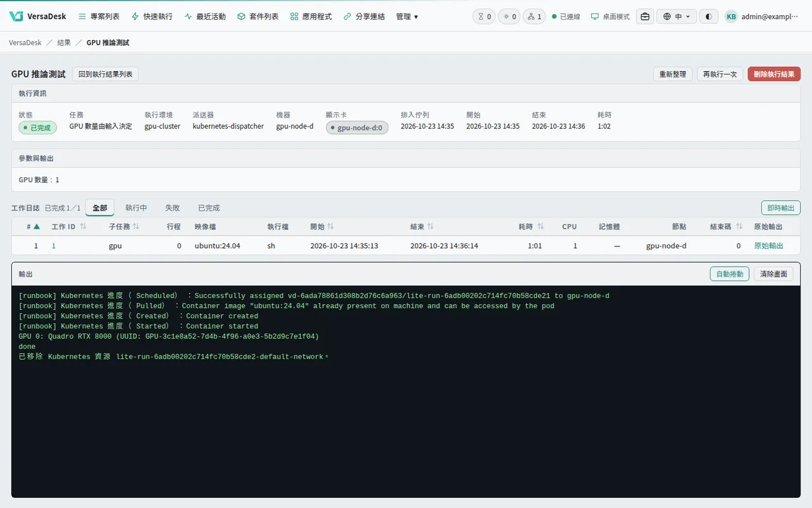Click the 刪除執行結果 red button
This screenshot has height=508, width=812.
point(774,74)
